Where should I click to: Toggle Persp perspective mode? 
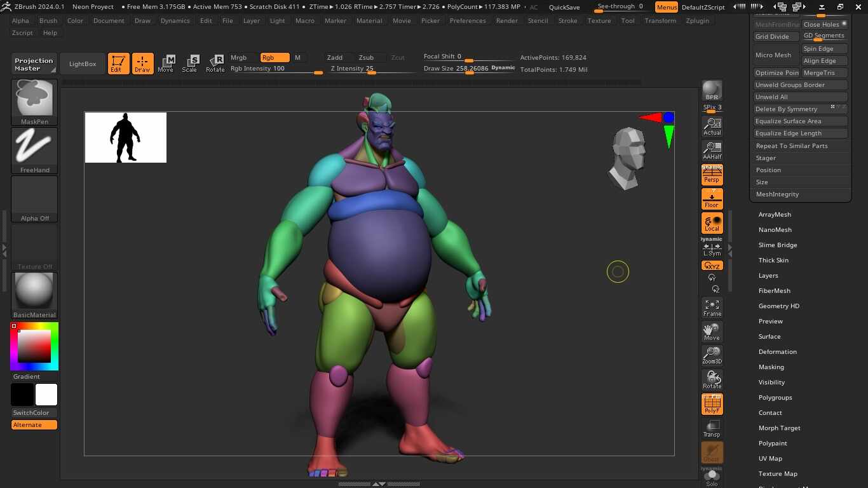pyautogui.click(x=712, y=175)
